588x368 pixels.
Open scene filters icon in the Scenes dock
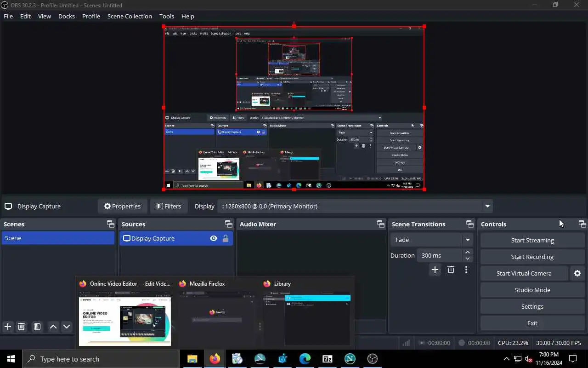click(x=37, y=327)
